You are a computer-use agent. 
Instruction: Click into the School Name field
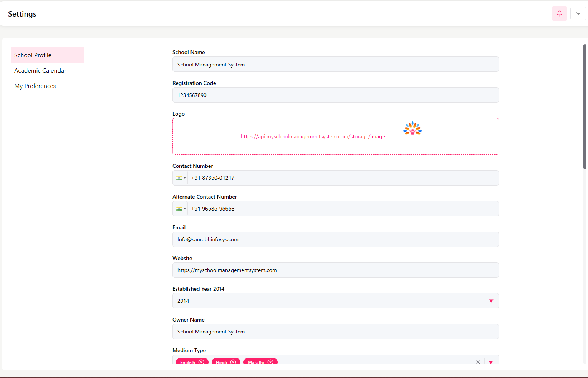(335, 65)
